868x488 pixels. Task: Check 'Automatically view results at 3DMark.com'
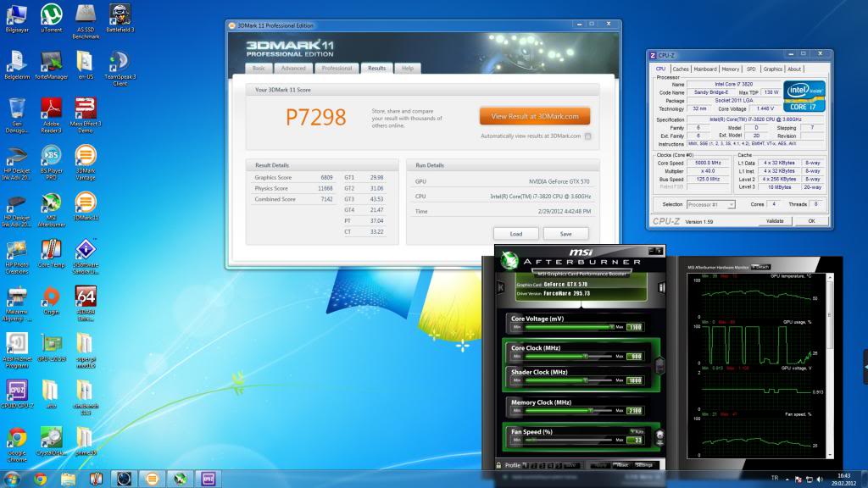[588, 136]
